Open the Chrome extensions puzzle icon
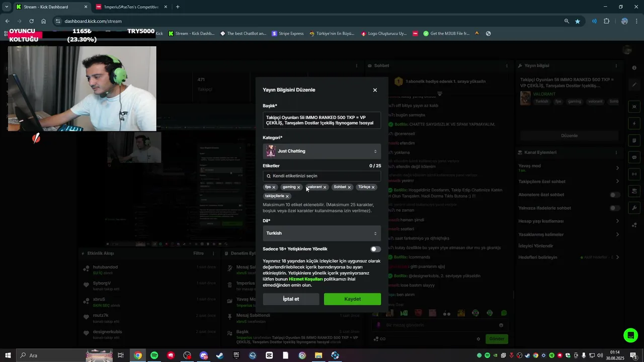Image resolution: width=644 pixels, height=362 pixels. [606, 21]
